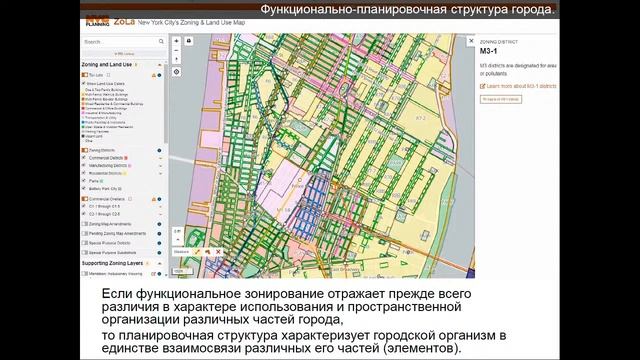The width and height of the screenshot is (640, 360).
Task: Click the button below the Learn more link
Action: pyautogui.click(x=501, y=99)
